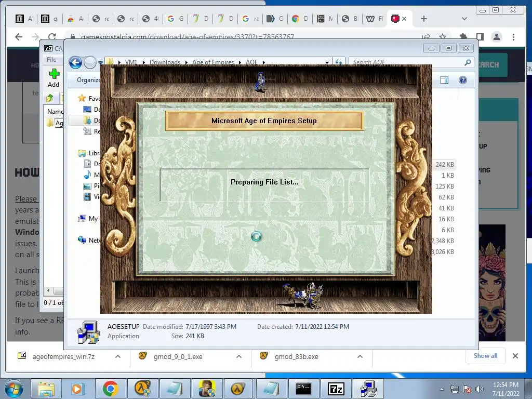Viewport: 532px width, 399px height.
Task: Select My Computer in navigation pane
Action: coord(88,219)
